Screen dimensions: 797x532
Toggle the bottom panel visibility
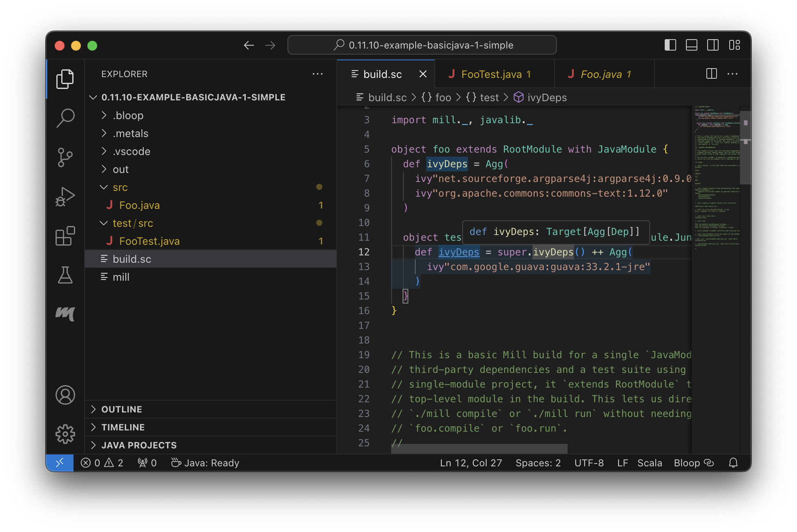tap(692, 45)
